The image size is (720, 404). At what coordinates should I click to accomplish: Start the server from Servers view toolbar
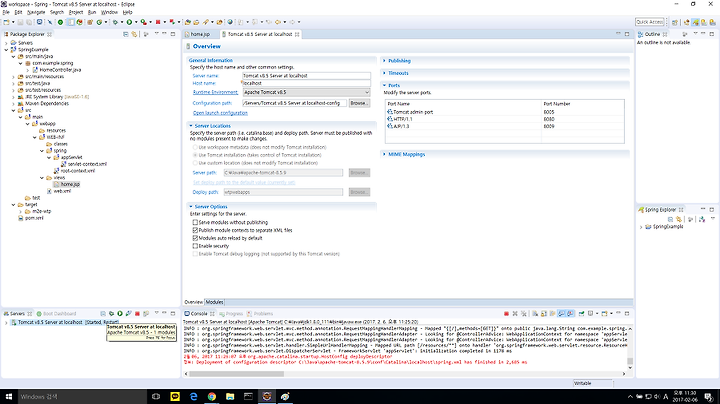tap(120, 314)
